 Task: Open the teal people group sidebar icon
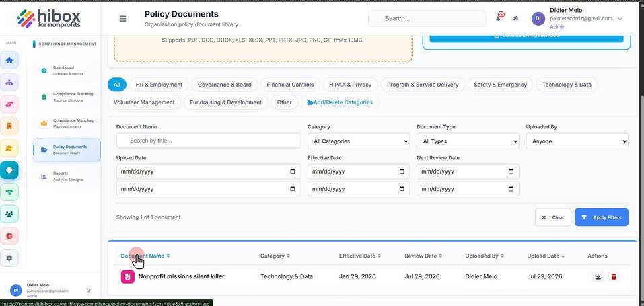click(9, 214)
